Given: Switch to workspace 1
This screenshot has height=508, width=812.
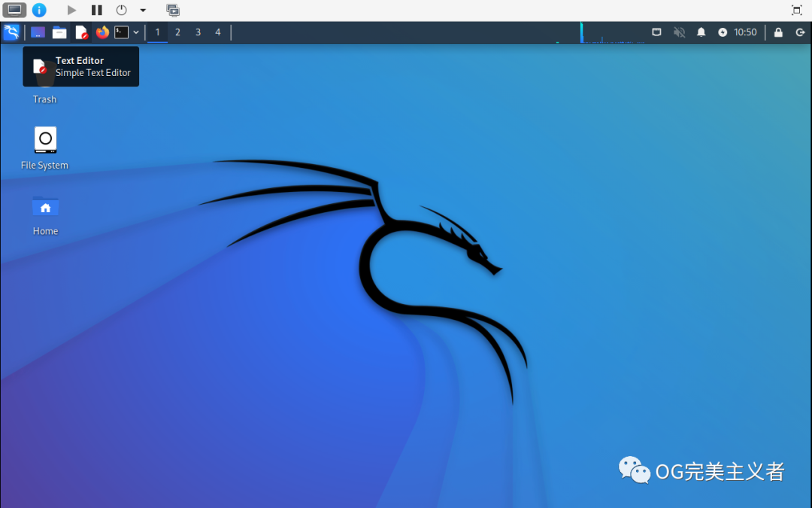Looking at the screenshot, I should (x=157, y=32).
